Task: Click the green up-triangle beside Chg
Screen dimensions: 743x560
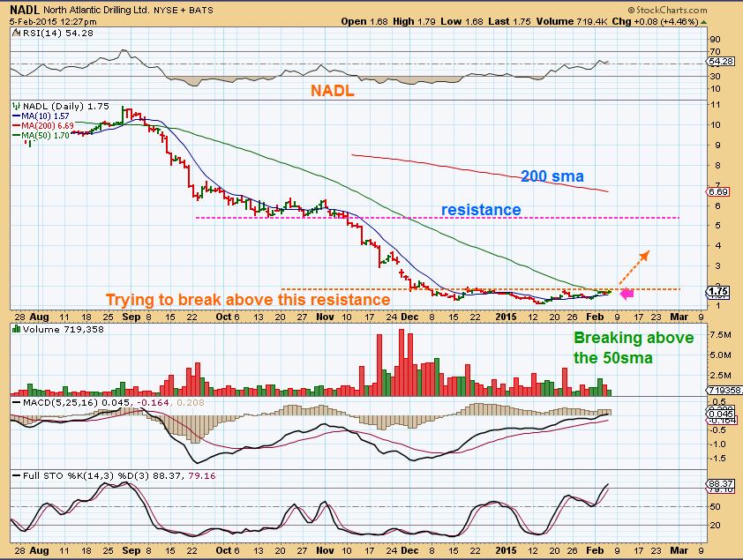Action: (704, 22)
